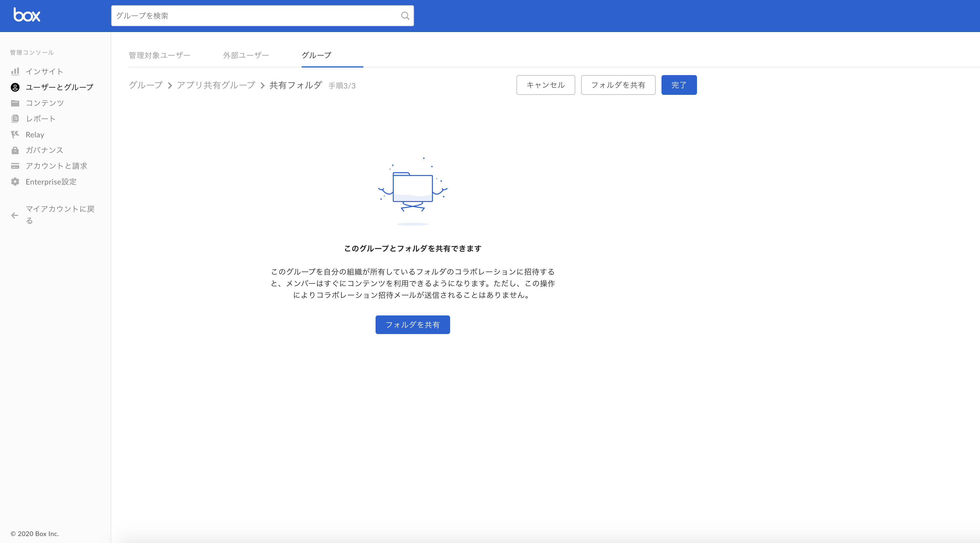
Task: Switch to the 管理対象ユーザー tab
Action: click(x=160, y=55)
